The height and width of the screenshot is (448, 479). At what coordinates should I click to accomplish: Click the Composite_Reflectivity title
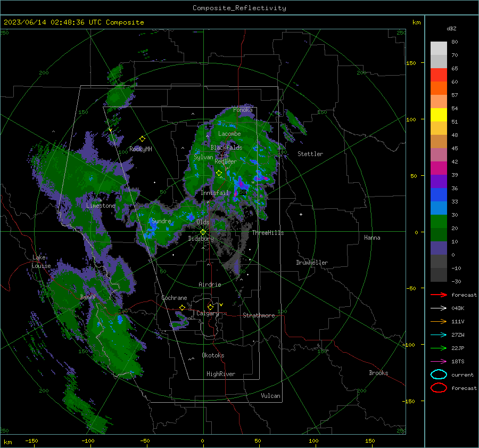point(240,8)
